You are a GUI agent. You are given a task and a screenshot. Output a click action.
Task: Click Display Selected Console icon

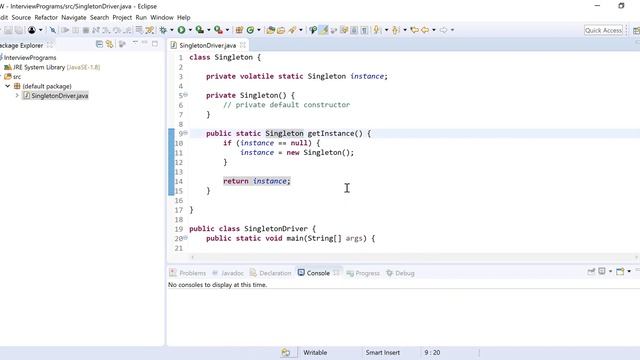pyautogui.click(x=602, y=271)
